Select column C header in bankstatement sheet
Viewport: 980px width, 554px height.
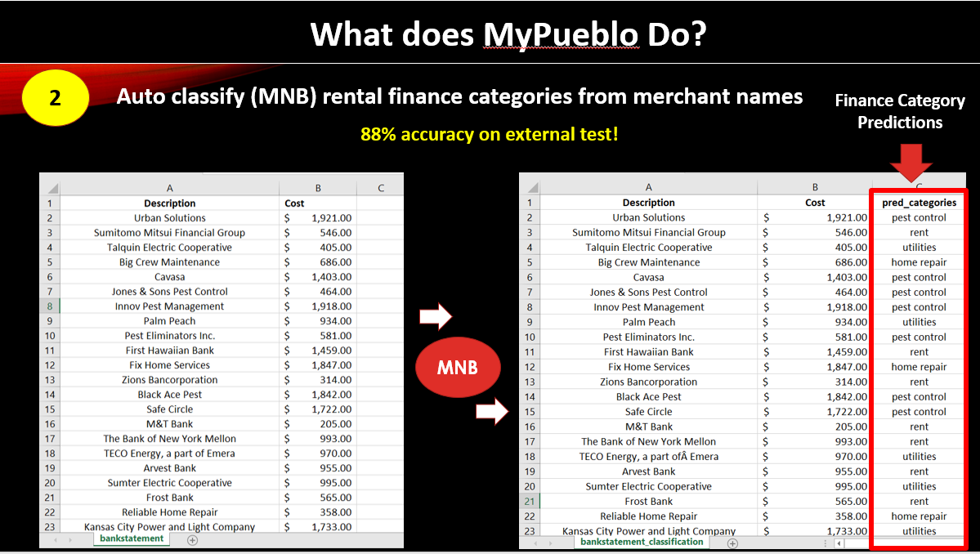[381, 188]
